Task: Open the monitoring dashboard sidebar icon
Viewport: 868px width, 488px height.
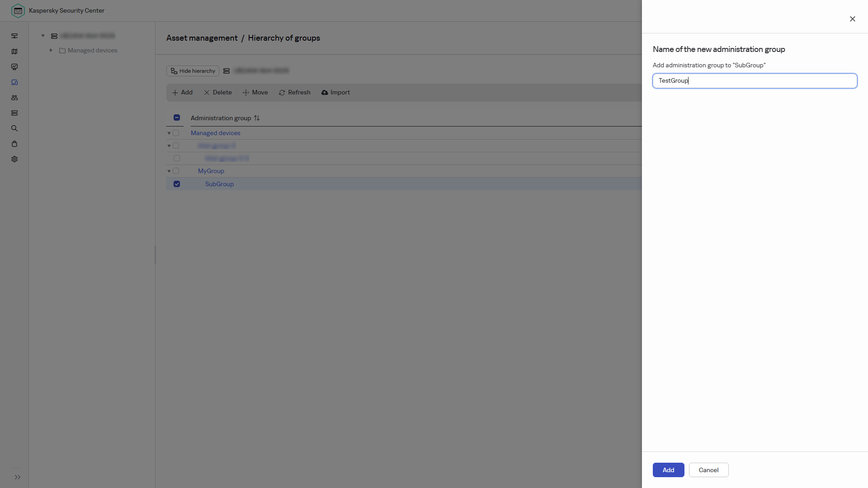Action: point(14,36)
